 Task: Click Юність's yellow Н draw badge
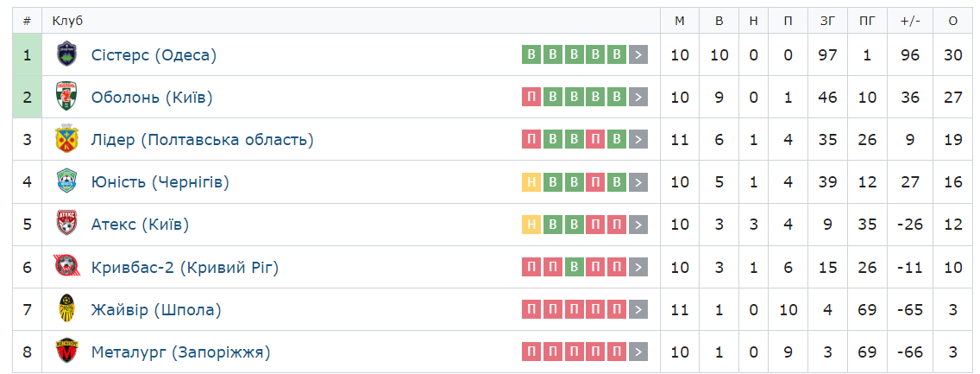coord(531,182)
